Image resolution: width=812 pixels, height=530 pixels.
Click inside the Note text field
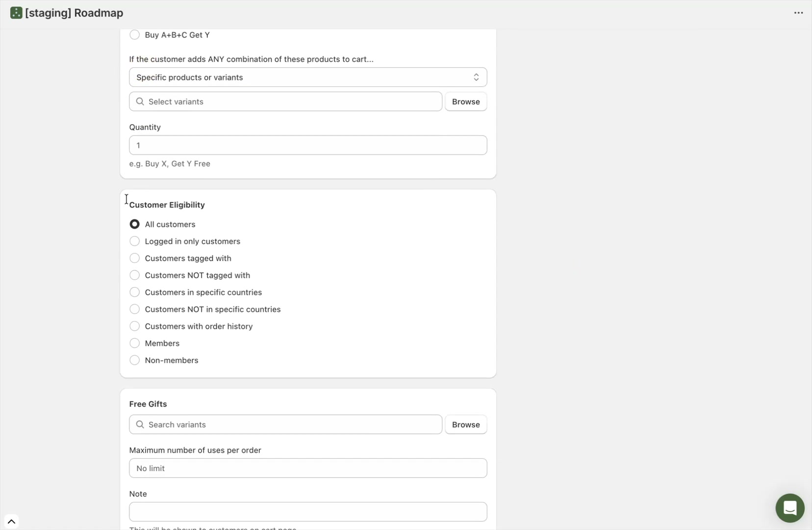308,511
